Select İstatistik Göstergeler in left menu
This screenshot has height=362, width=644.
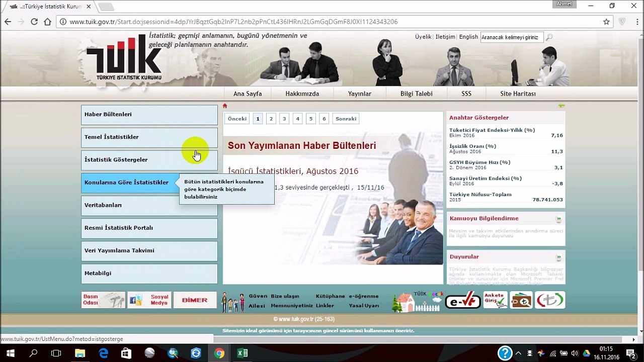point(149,160)
